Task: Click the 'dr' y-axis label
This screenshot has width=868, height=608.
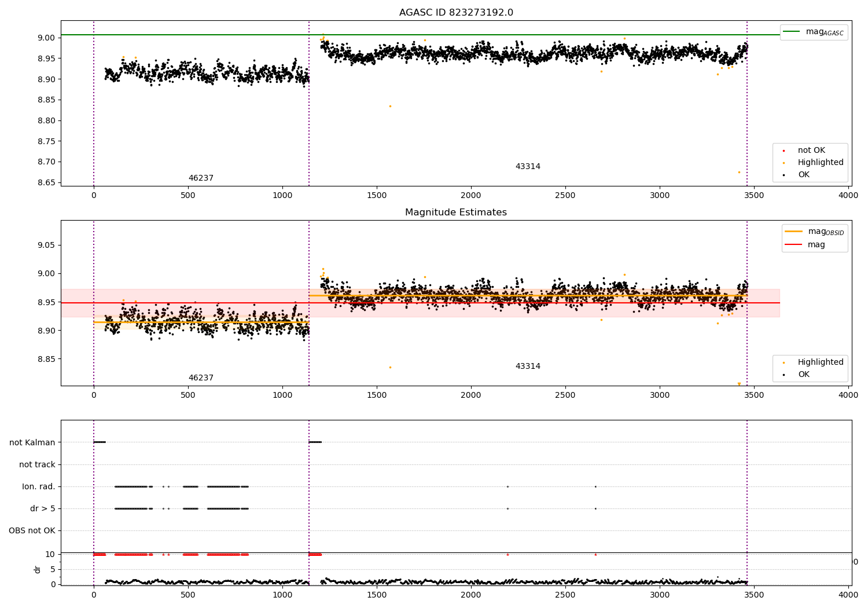Action: (38, 570)
